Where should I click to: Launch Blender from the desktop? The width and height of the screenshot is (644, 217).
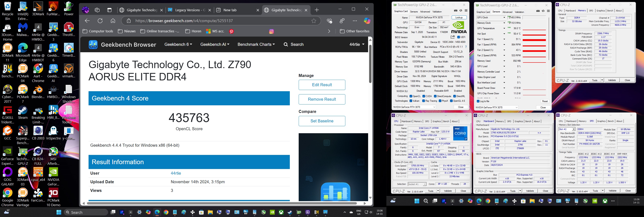pyautogui.click(x=38, y=92)
